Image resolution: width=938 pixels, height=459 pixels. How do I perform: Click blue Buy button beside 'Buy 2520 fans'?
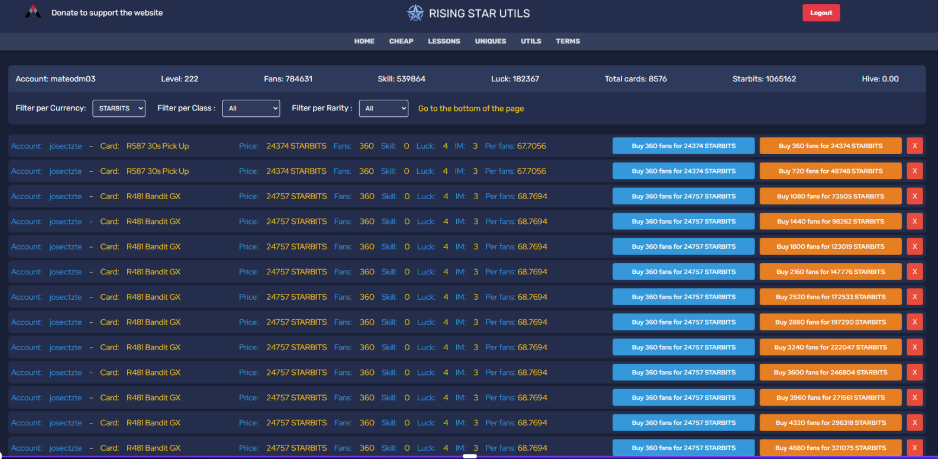click(x=683, y=297)
